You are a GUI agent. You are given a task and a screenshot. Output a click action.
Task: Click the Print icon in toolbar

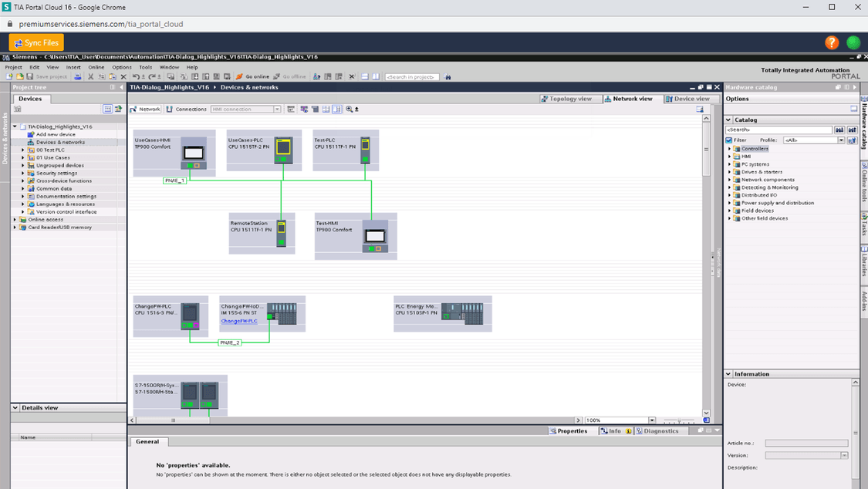coord(77,77)
